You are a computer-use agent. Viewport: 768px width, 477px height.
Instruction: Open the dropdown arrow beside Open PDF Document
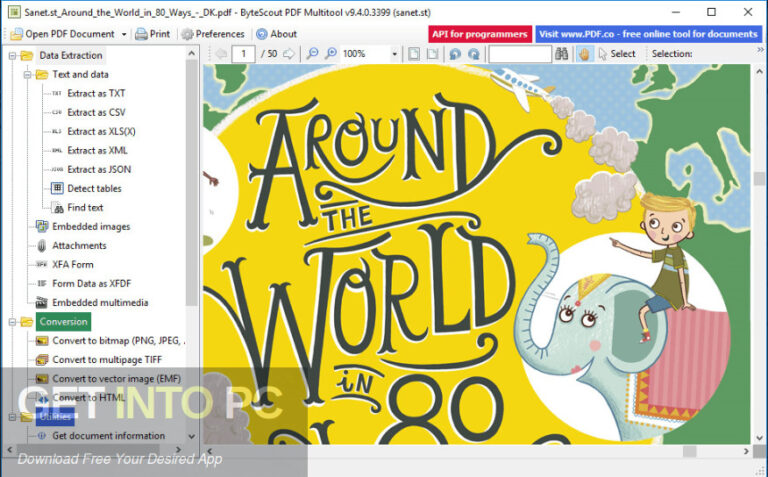(x=123, y=34)
